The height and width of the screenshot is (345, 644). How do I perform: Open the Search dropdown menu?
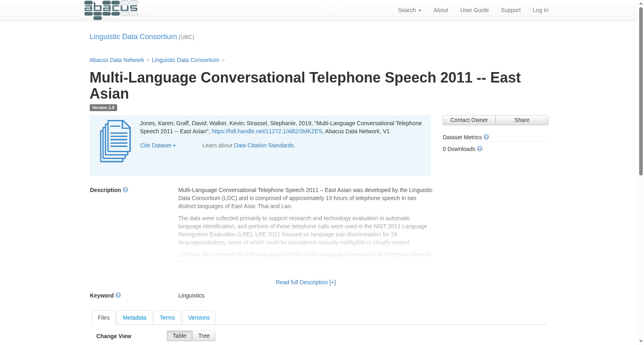click(409, 10)
